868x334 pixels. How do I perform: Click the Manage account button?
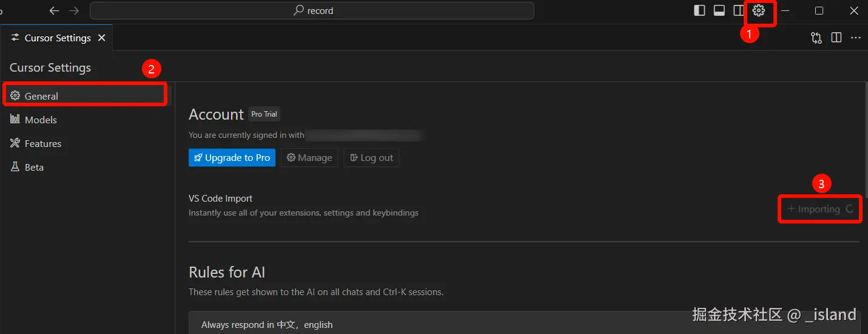click(x=309, y=158)
